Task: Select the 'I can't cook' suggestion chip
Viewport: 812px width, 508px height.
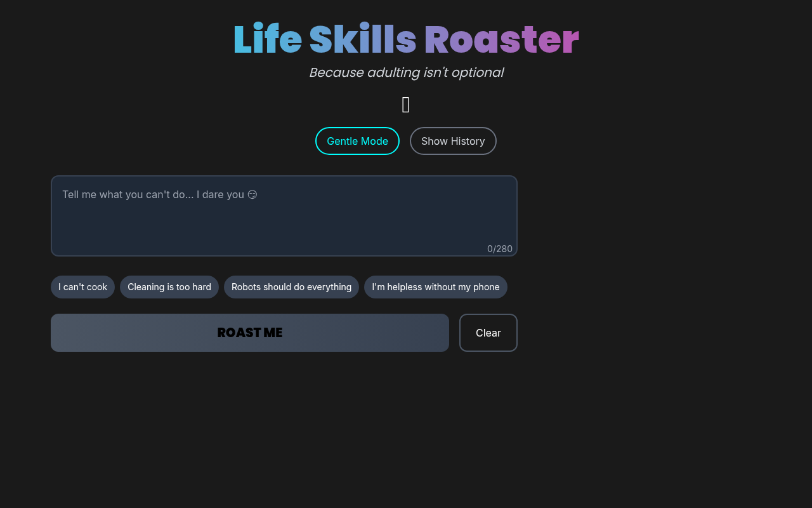Action: 82,287
